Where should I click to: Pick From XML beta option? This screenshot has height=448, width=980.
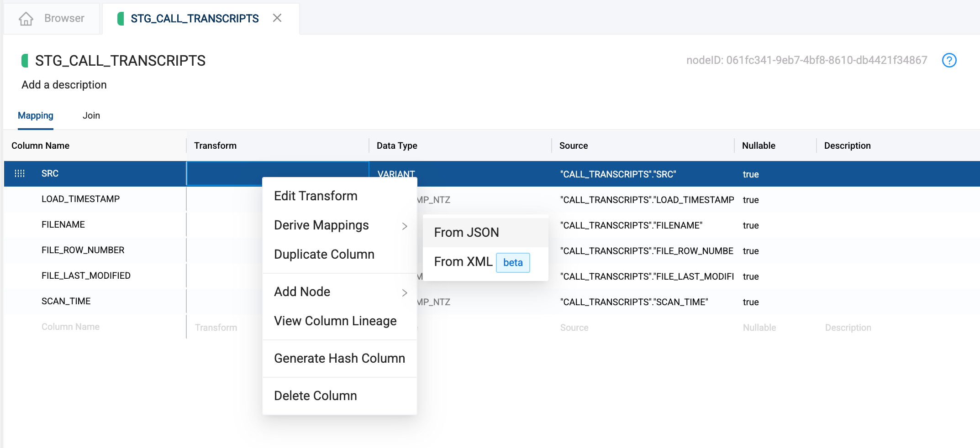pyautogui.click(x=485, y=262)
